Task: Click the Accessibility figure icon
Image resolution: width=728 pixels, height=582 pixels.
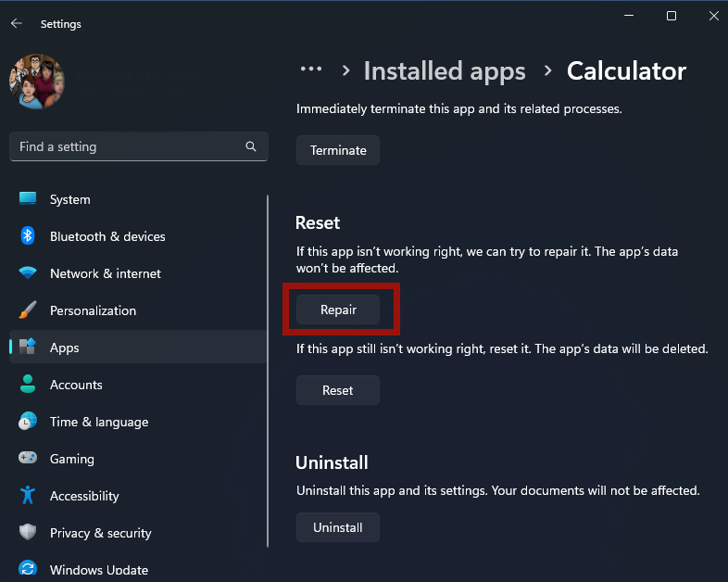Action: pos(28,495)
